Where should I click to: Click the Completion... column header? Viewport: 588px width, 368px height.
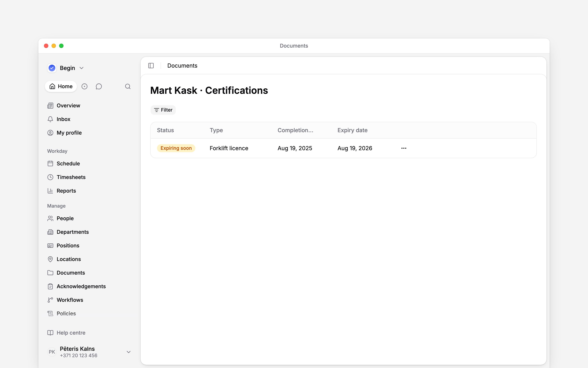(295, 130)
